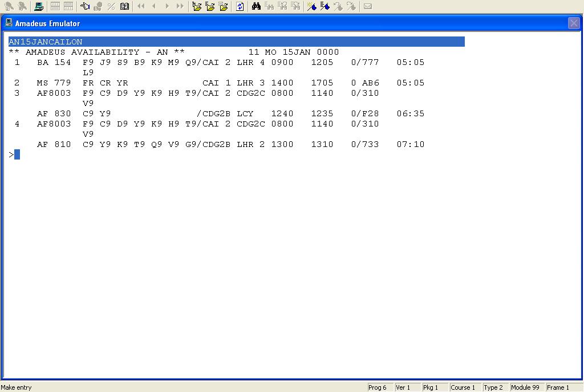Viewport: 584px width, 392px height.
Task: Click flight AF 830 connecting to LCY
Action: pos(54,114)
